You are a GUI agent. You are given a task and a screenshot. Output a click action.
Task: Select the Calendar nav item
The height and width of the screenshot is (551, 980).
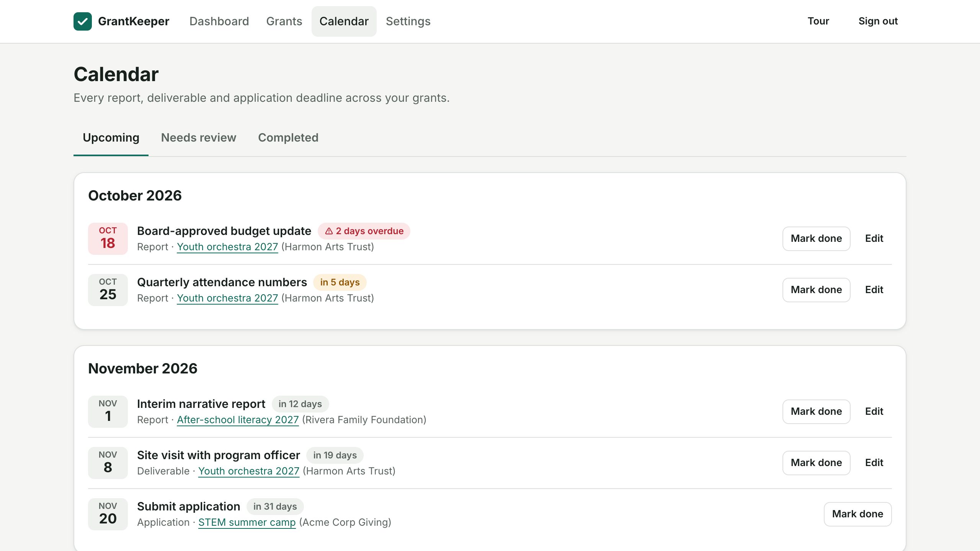[x=344, y=21]
